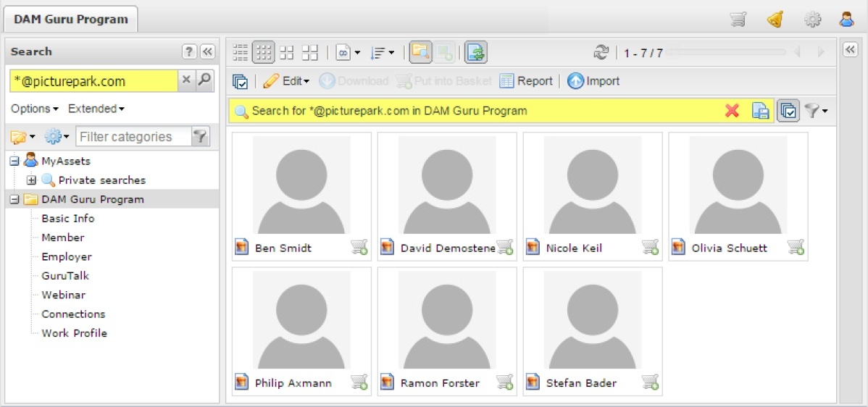
Task: Save the current search with disk icon
Action: [761, 111]
